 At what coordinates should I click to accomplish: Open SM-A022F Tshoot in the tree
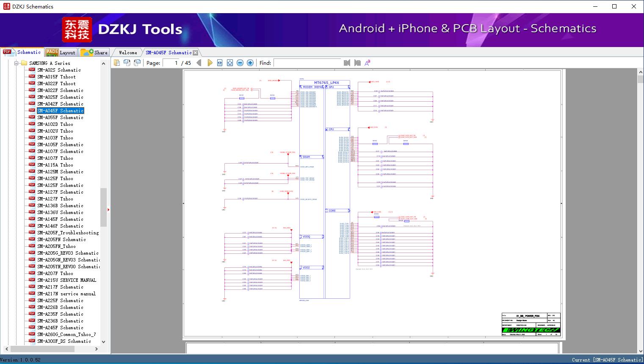pyautogui.click(x=56, y=83)
